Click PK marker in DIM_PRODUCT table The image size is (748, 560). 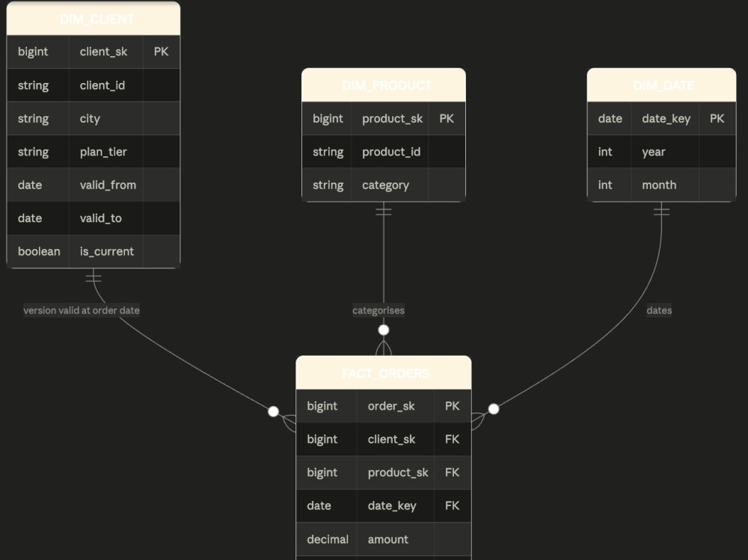point(447,118)
